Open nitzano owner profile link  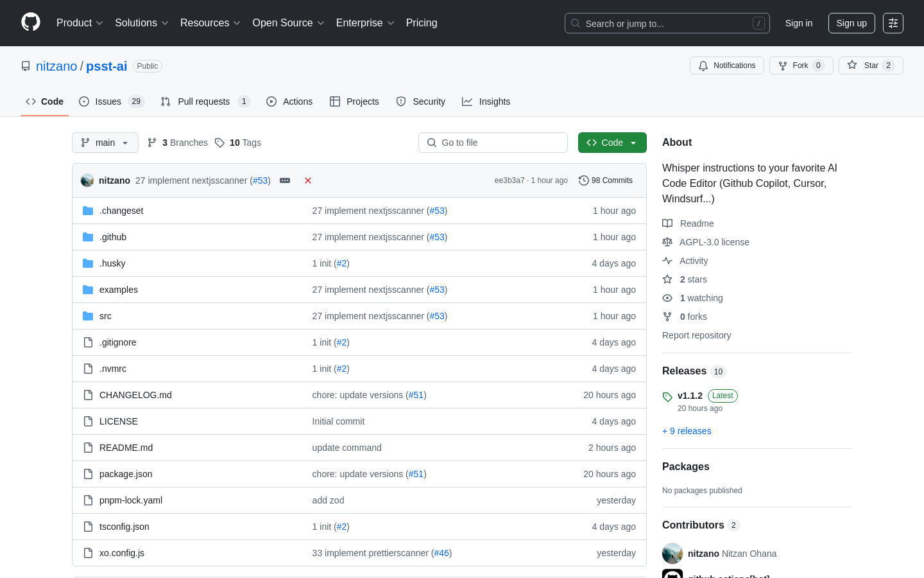56,66
